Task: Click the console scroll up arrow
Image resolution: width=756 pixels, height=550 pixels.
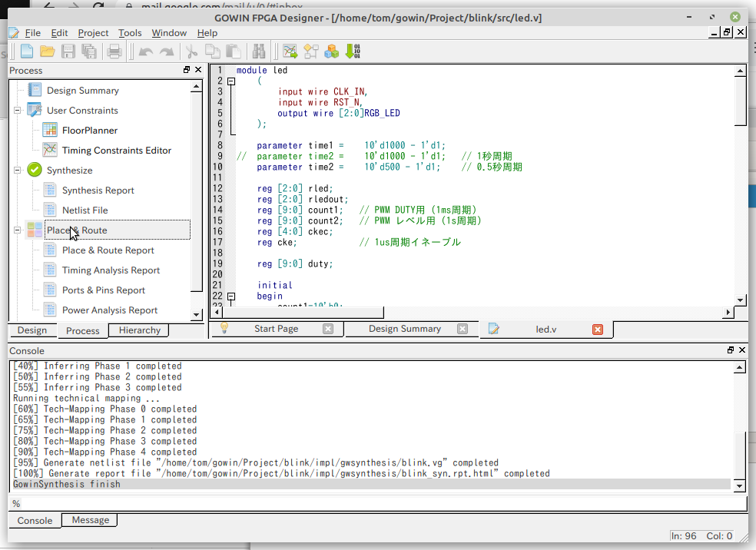Action: (740, 368)
